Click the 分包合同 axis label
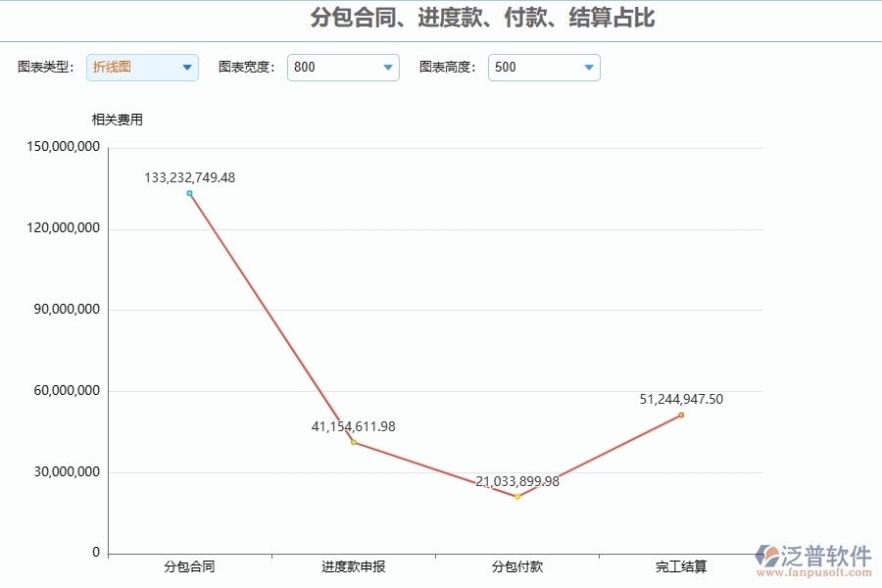Screen dimensions: 882x588 click(190, 566)
